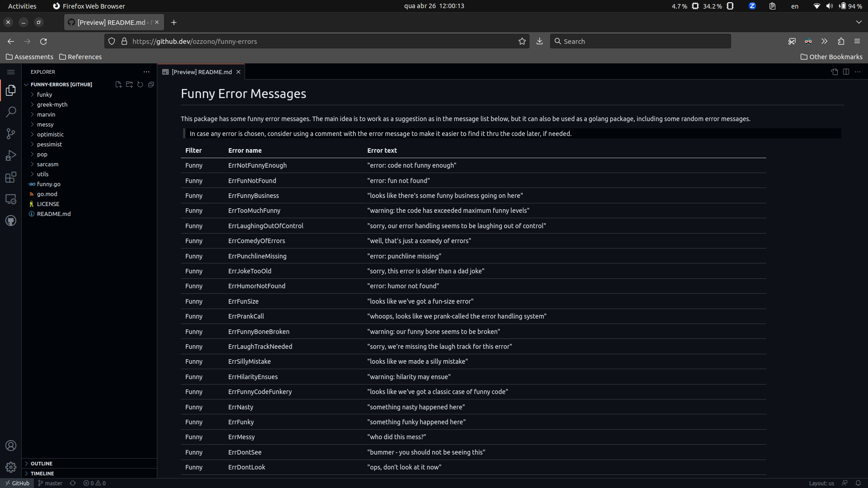868x488 pixels.
Task: Open clock and calendar in top bar
Action: (x=434, y=6)
